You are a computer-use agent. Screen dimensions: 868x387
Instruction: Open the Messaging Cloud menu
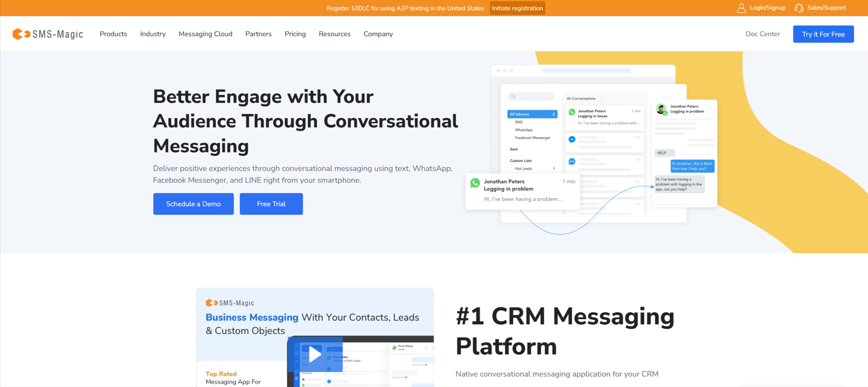click(205, 34)
